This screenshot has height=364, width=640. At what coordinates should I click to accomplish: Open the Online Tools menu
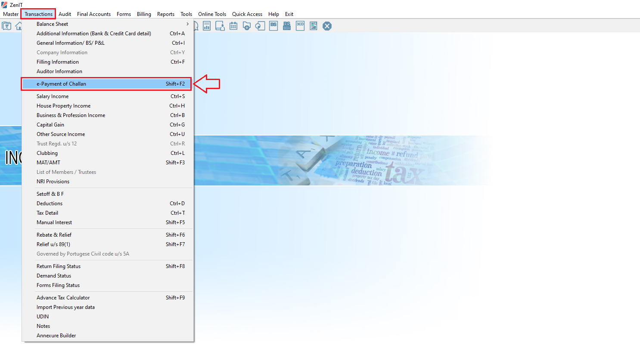coord(212,14)
